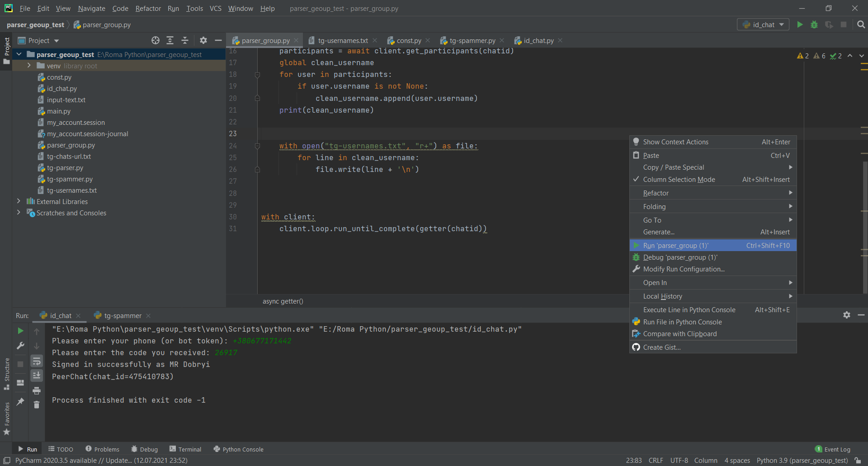Open the Terminal tool window button

[185, 449]
